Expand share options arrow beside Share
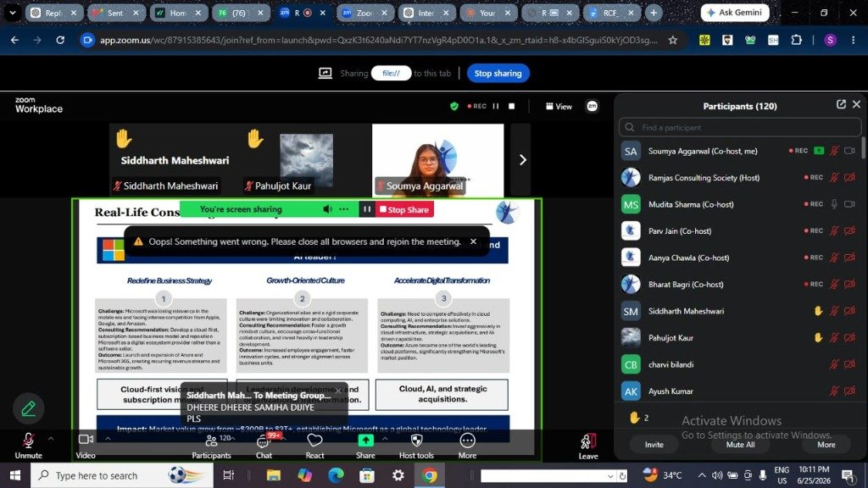 pyautogui.click(x=385, y=439)
